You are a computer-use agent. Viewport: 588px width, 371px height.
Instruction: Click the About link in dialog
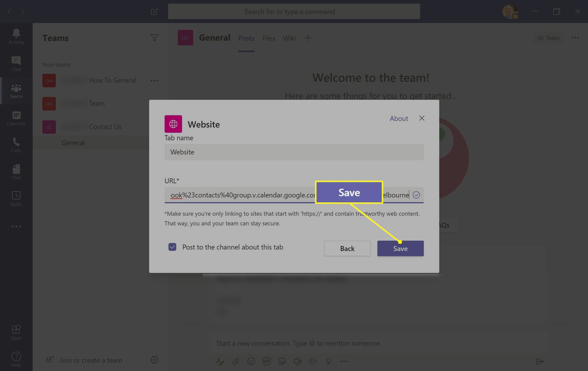pos(398,118)
